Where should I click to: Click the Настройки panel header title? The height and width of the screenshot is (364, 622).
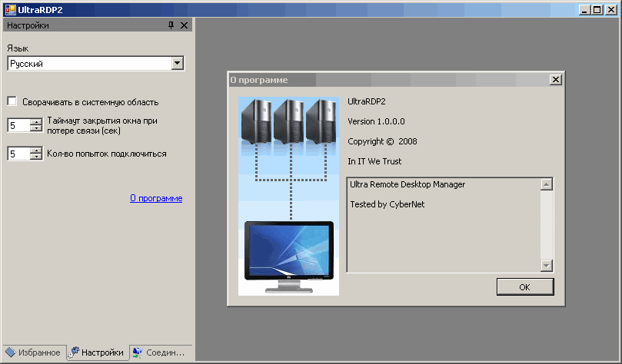pyautogui.click(x=28, y=25)
